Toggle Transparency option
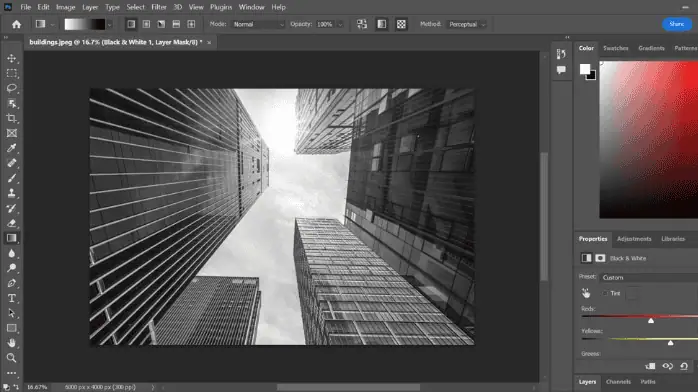The width and height of the screenshot is (698, 392). (x=401, y=24)
